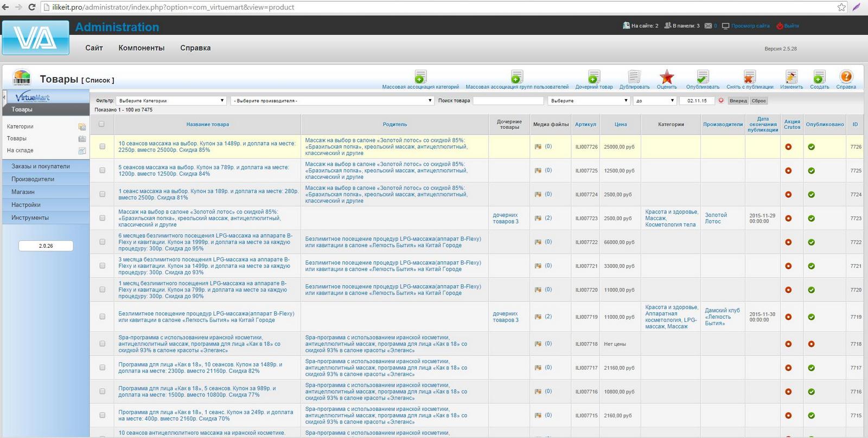The height and width of the screenshot is (438, 868).
Task: Tick the select-all checkbox in table header
Action: [x=101, y=124]
